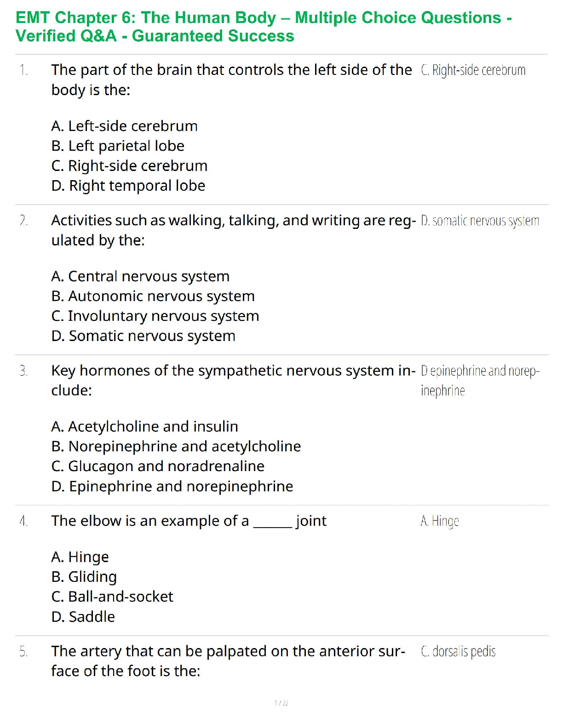Click the answer key 'C. dorsalis pedis'

tap(458, 652)
